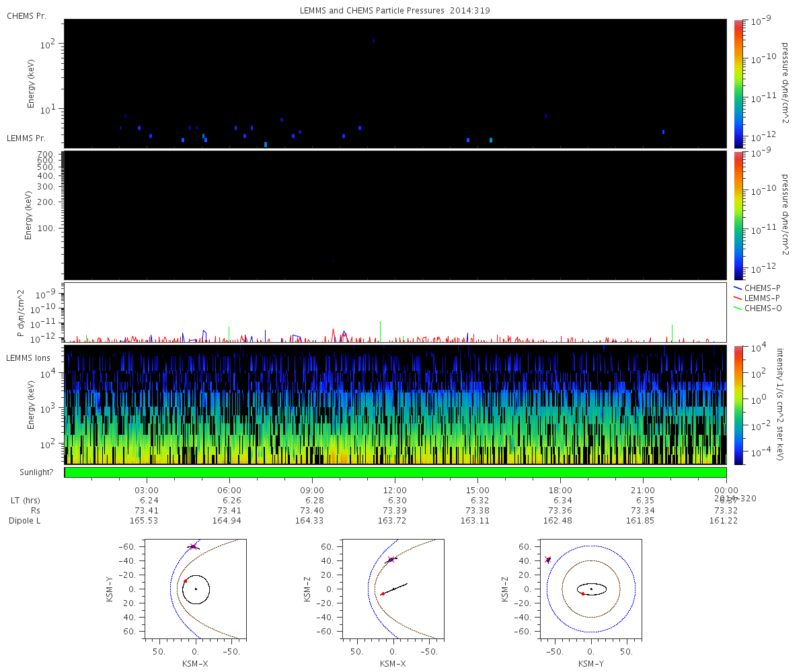
Task: Click the LEMMS pressure color bar
Action: pyautogui.click(x=738, y=215)
